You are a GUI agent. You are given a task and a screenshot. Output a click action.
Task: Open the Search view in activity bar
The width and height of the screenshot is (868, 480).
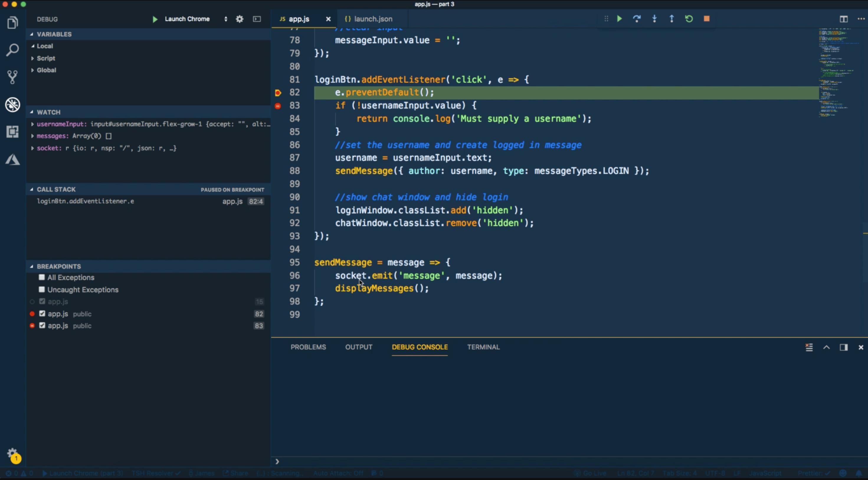tap(12, 50)
